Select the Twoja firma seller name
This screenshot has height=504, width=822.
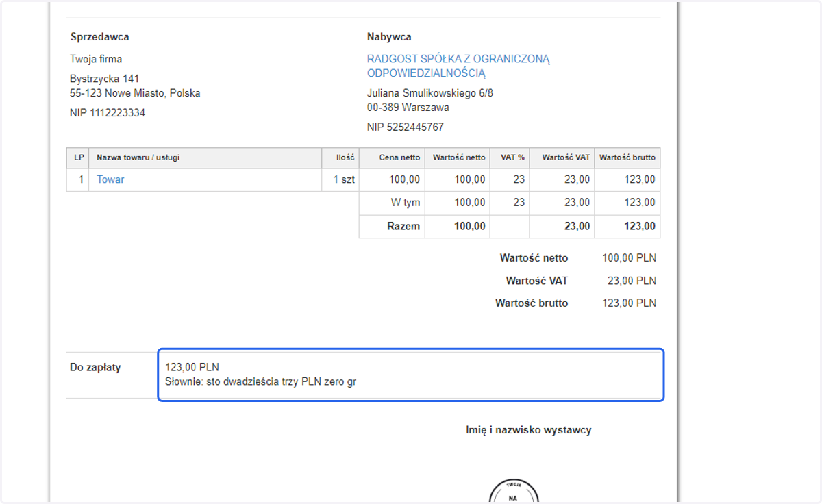click(96, 59)
